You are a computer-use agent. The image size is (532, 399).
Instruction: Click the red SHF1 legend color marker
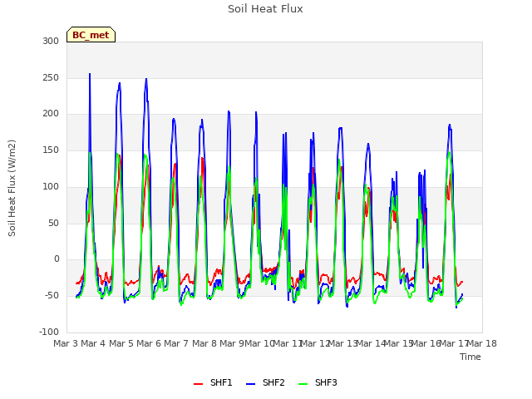198,384
